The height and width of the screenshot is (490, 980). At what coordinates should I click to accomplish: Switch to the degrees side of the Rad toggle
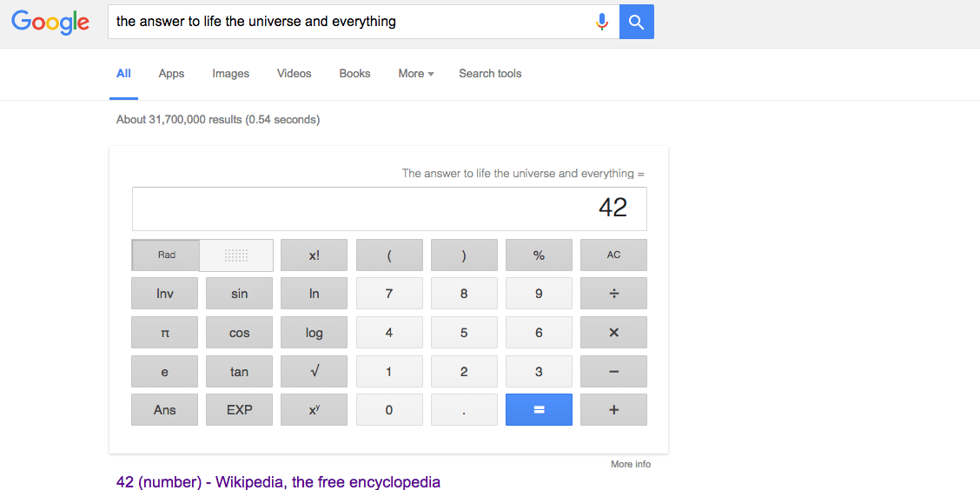pos(236,255)
